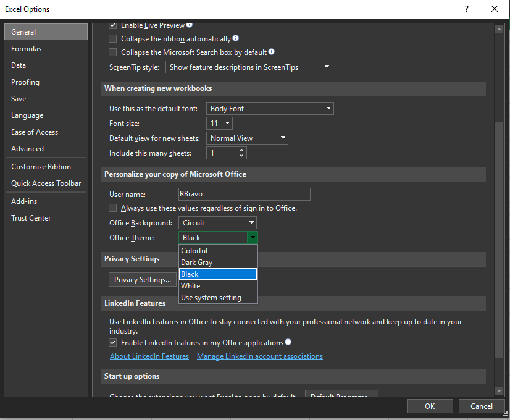Viewport: 510px width, 420px height.
Task: Open the General options category
Action: (46, 32)
